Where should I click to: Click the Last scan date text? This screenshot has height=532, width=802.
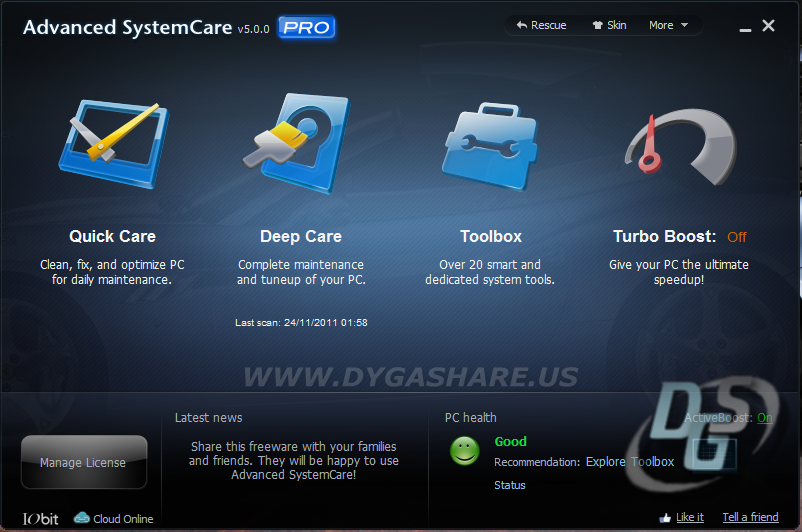pos(301,322)
